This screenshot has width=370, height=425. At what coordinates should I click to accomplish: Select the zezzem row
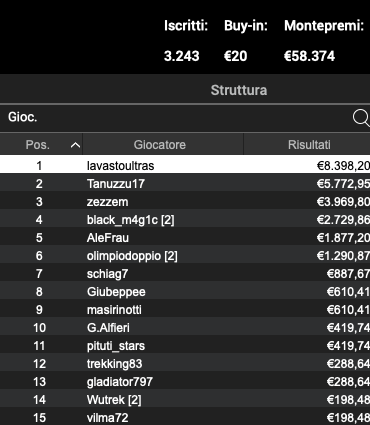(x=185, y=201)
